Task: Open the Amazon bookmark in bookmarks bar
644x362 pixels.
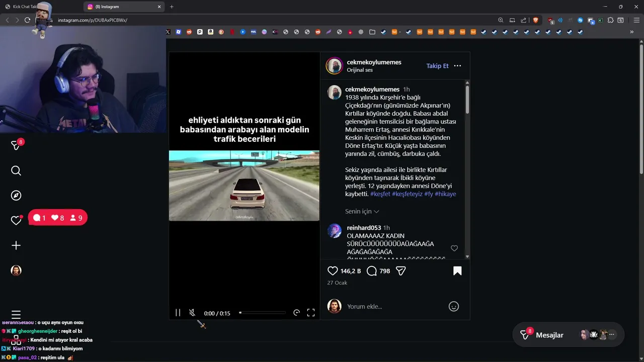Action: point(210,32)
